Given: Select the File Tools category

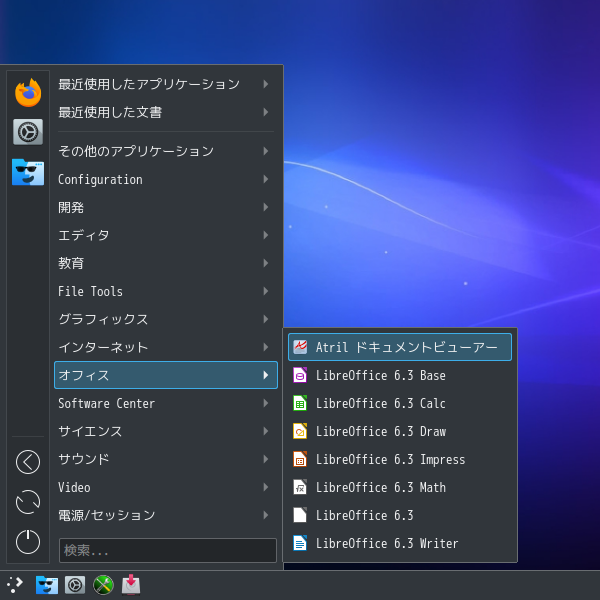Looking at the screenshot, I should [x=166, y=291].
